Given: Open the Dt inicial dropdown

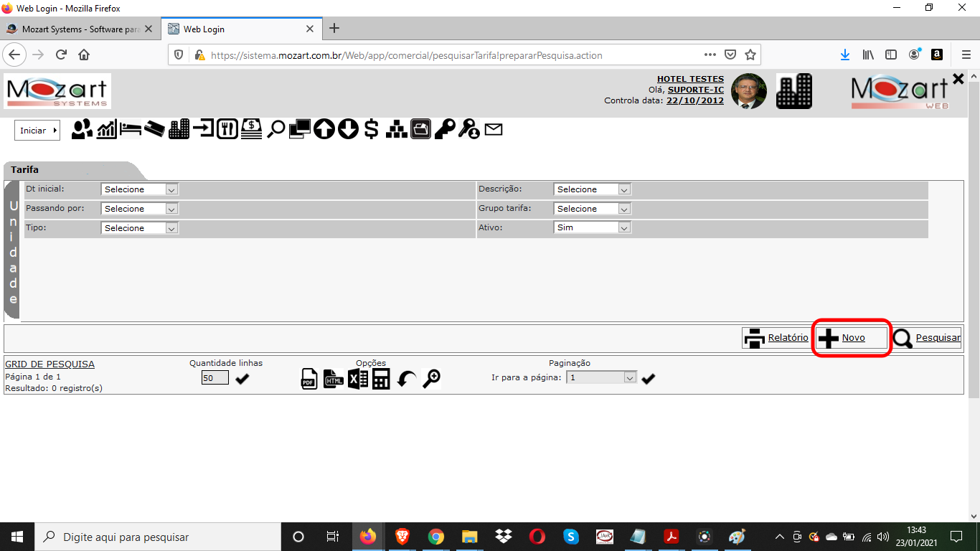Looking at the screenshot, I should [140, 189].
